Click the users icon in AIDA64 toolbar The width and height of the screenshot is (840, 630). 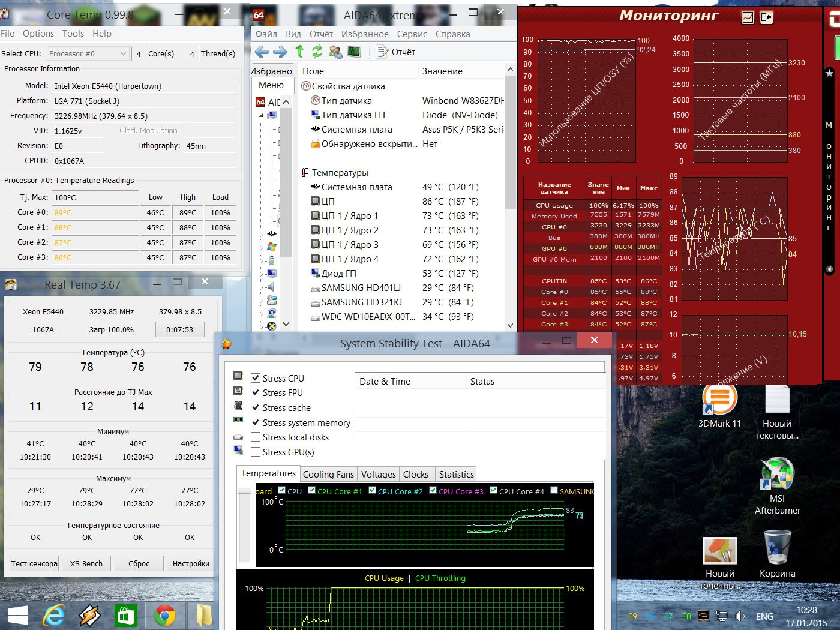pos(336,52)
